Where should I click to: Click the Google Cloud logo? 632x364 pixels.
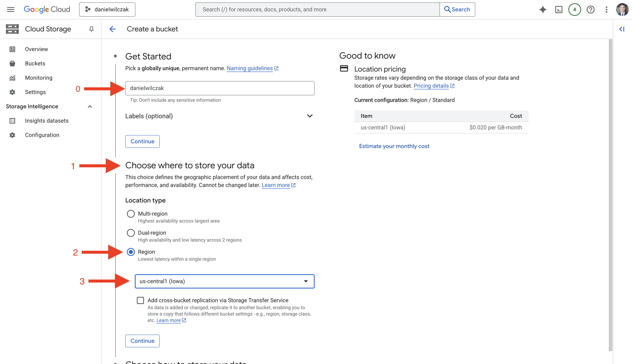tap(47, 10)
